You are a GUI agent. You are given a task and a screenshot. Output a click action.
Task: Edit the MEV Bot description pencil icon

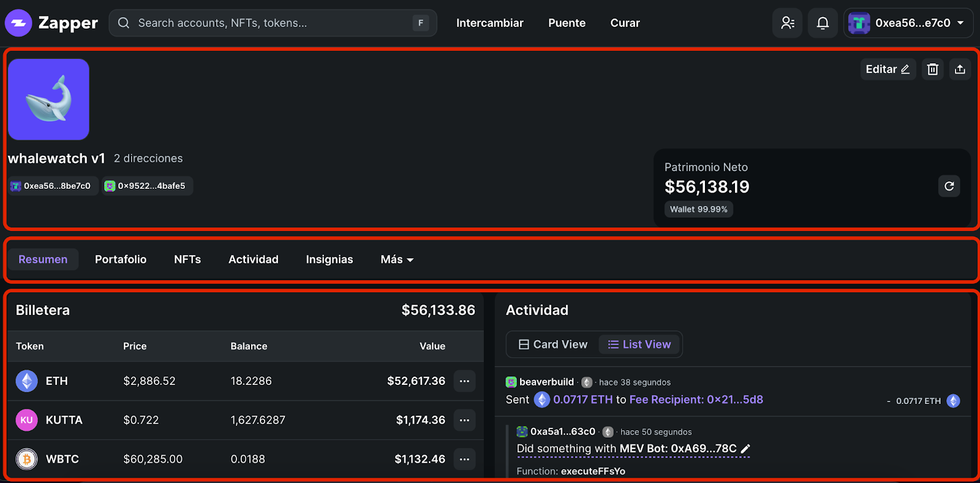[745, 449]
